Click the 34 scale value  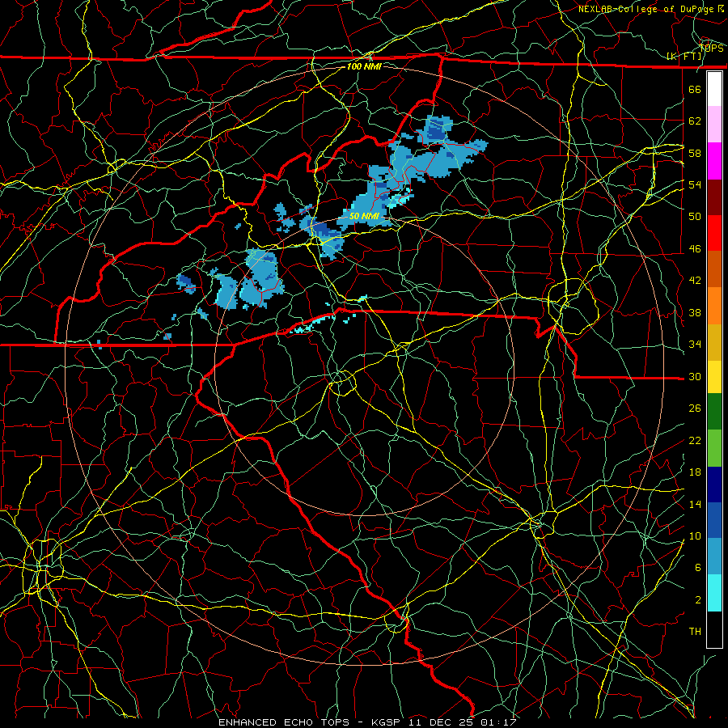[x=695, y=345]
